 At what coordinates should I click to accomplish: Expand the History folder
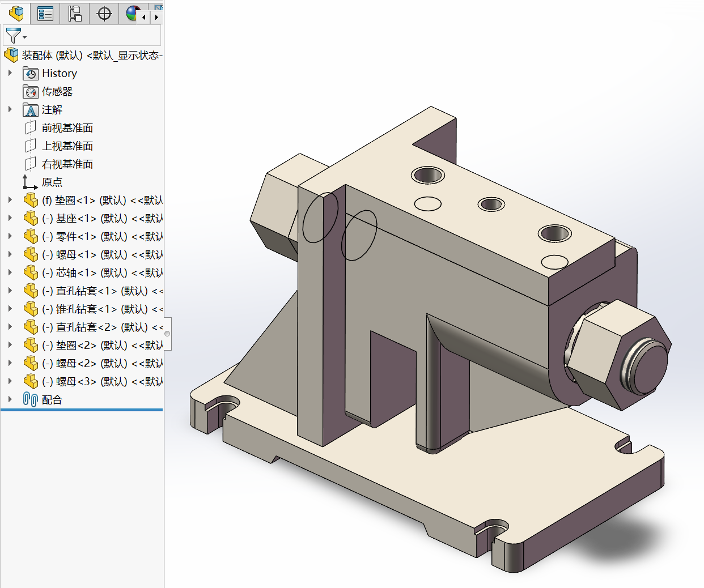tap(10, 73)
